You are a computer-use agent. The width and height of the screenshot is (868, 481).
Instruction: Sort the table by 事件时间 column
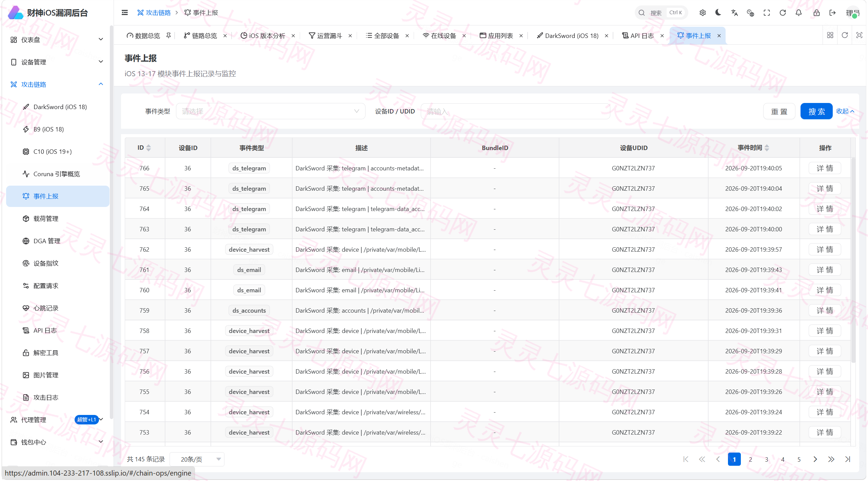767,148
